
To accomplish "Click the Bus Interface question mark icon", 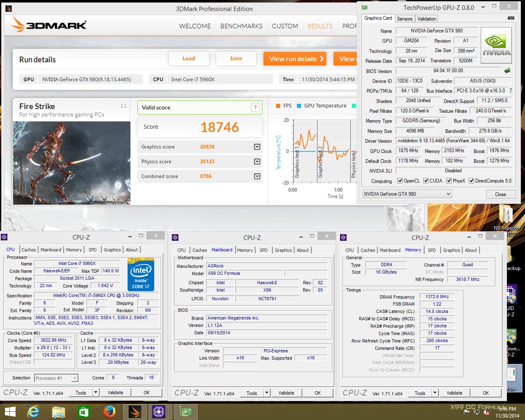I will coord(511,91).
